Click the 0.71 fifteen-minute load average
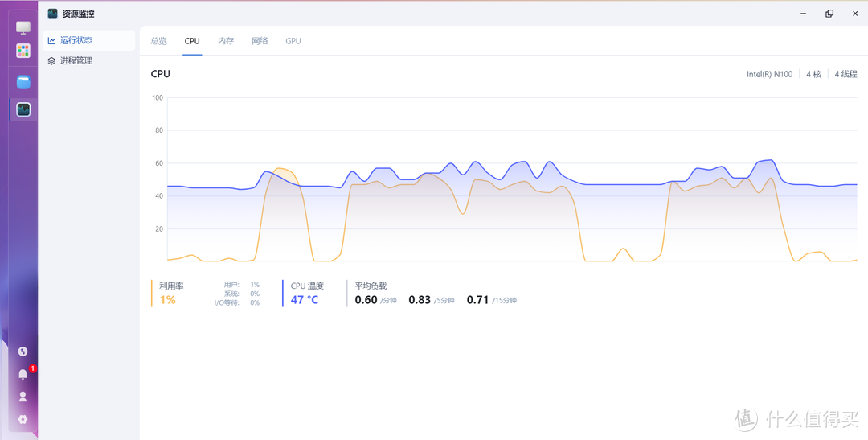This screenshot has height=440, width=868. pos(477,300)
